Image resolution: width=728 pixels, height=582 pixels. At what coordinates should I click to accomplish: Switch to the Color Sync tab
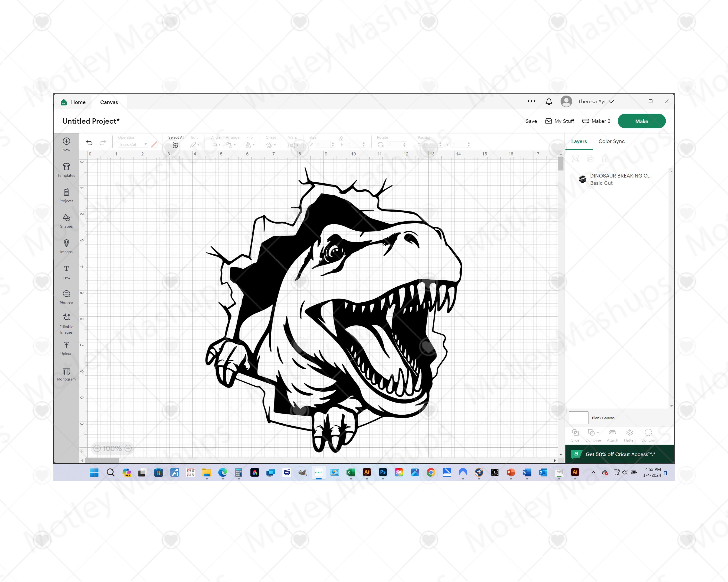click(611, 141)
